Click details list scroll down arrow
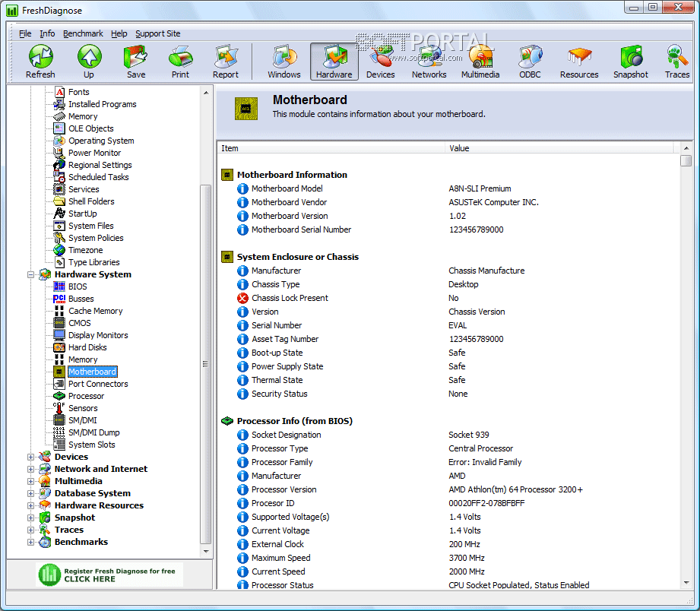 click(686, 583)
